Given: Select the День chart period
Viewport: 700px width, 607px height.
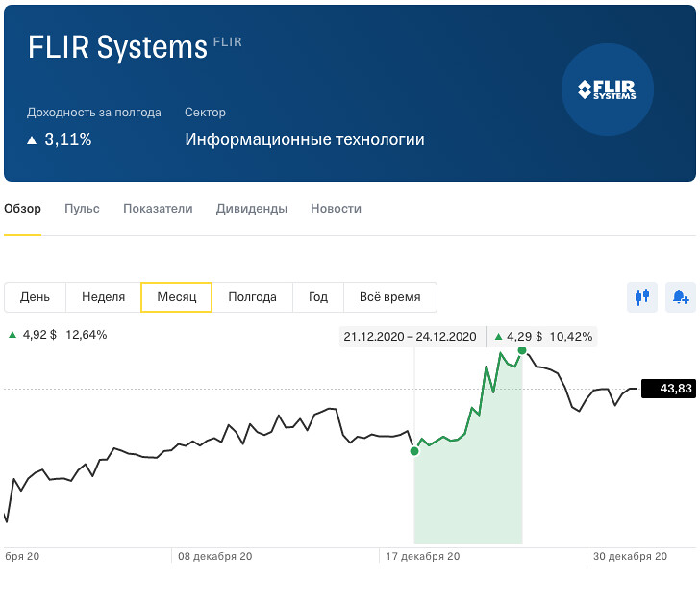Looking at the screenshot, I should 35,297.
